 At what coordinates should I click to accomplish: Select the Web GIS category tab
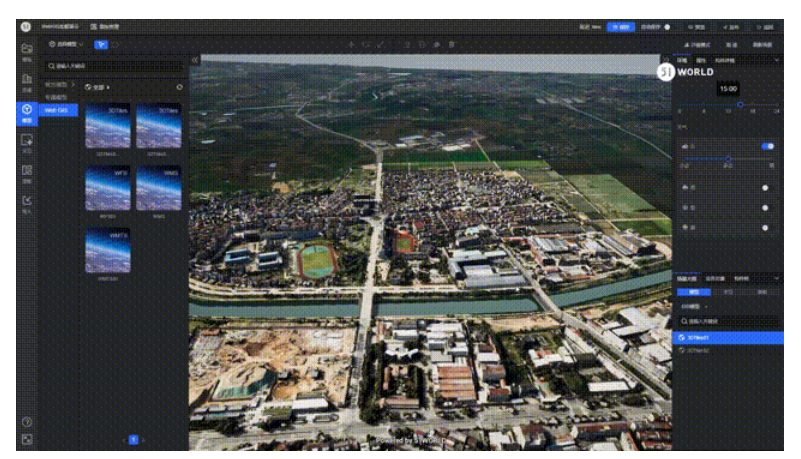pyautogui.click(x=58, y=110)
